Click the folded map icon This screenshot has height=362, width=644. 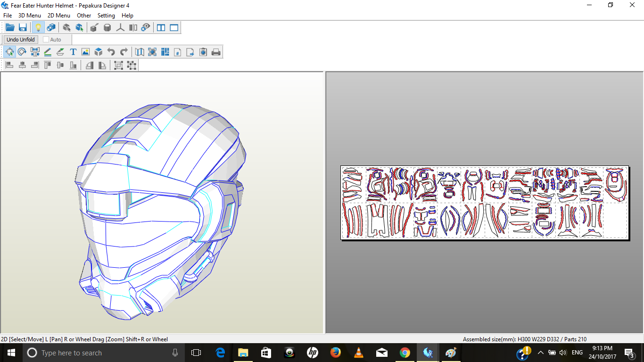coord(140,52)
